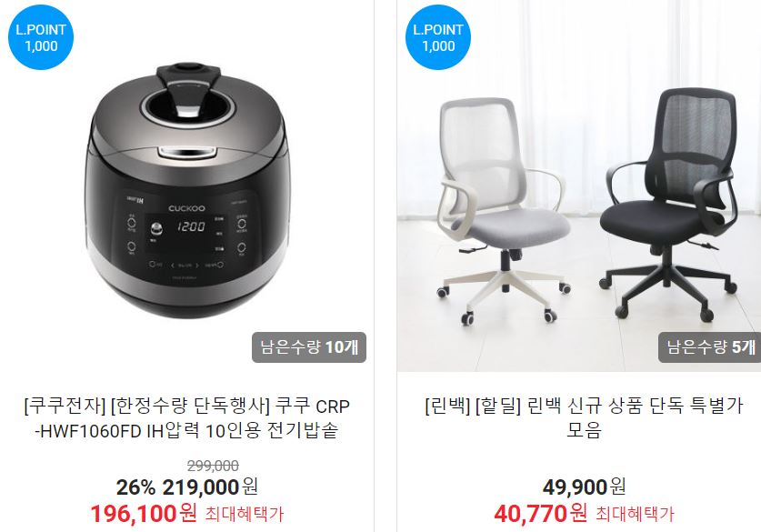Click the 남은수량 5개 stock badge
The height and width of the screenshot is (532, 761).
709,347
